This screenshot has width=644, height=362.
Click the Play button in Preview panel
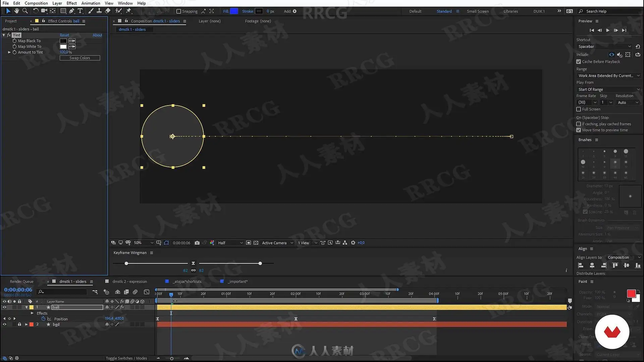click(x=608, y=30)
